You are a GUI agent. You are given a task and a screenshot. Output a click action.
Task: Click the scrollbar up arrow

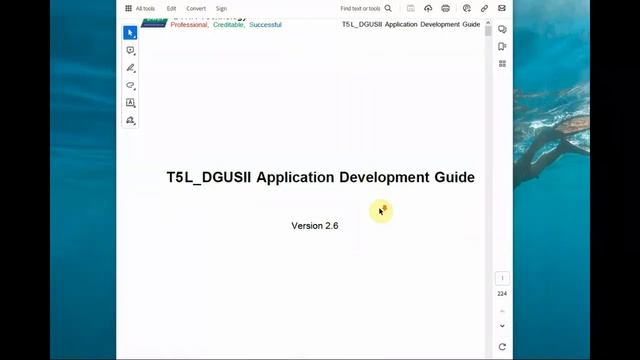[488, 23]
